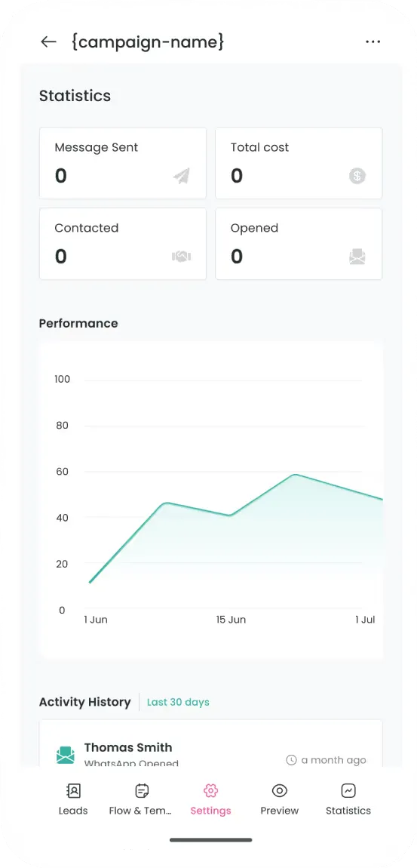Click the Activity History heading
This screenshot has width=417, height=868.
(84, 702)
